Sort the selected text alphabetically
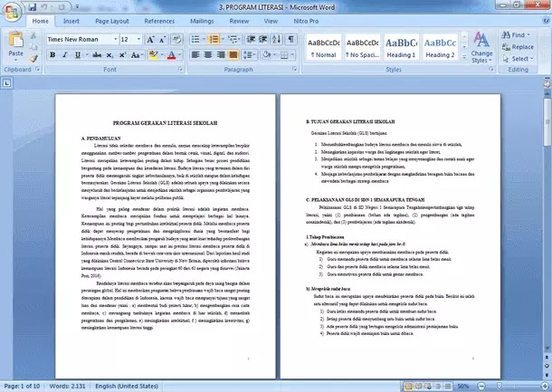 pos(276,40)
